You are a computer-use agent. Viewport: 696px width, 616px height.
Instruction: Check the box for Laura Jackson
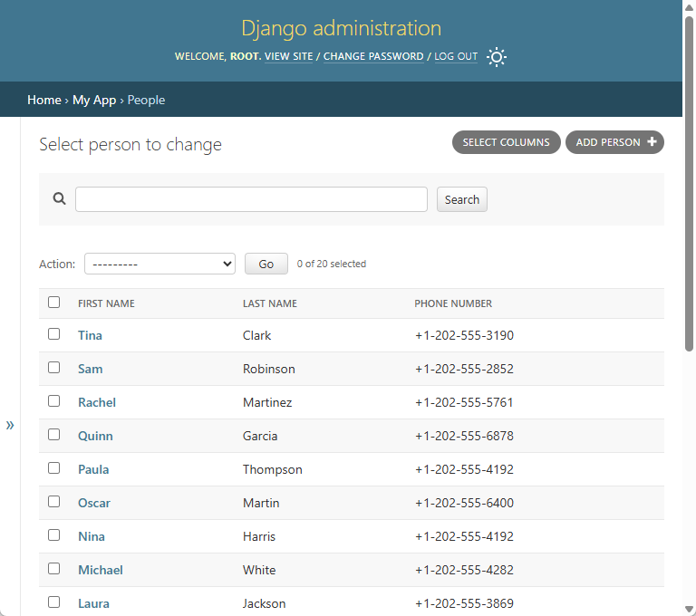[53, 602]
